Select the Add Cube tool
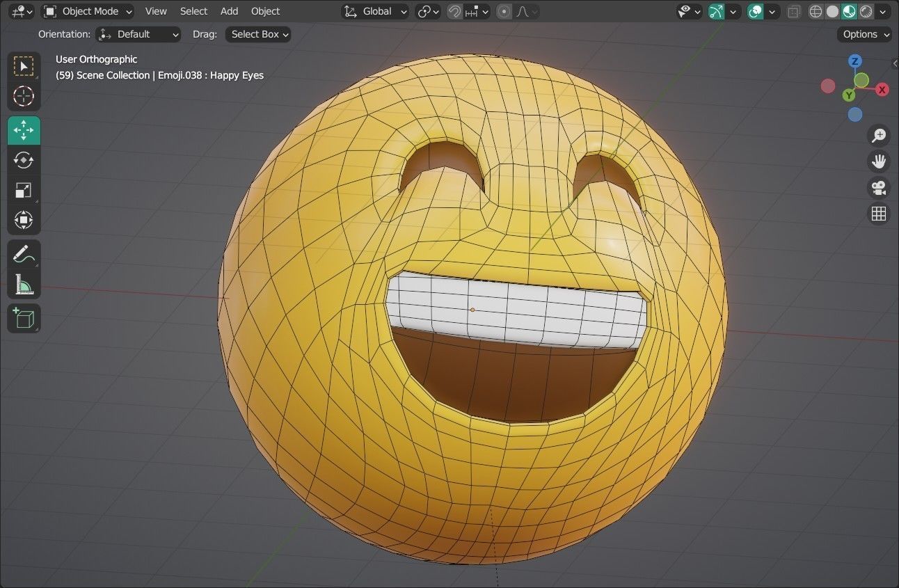 [x=24, y=319]
